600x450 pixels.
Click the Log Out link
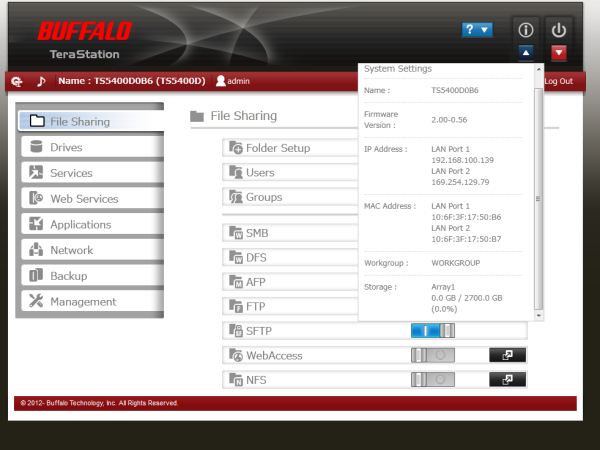point(558,81)
